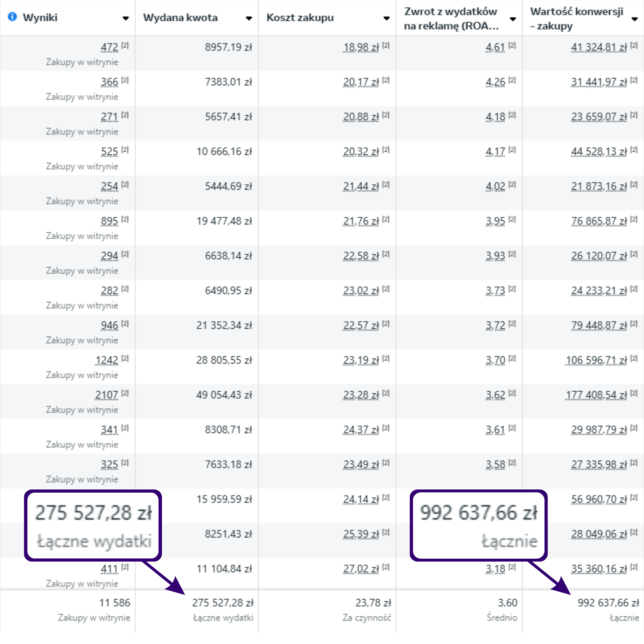Click the Wydana kwota column header

180,18
